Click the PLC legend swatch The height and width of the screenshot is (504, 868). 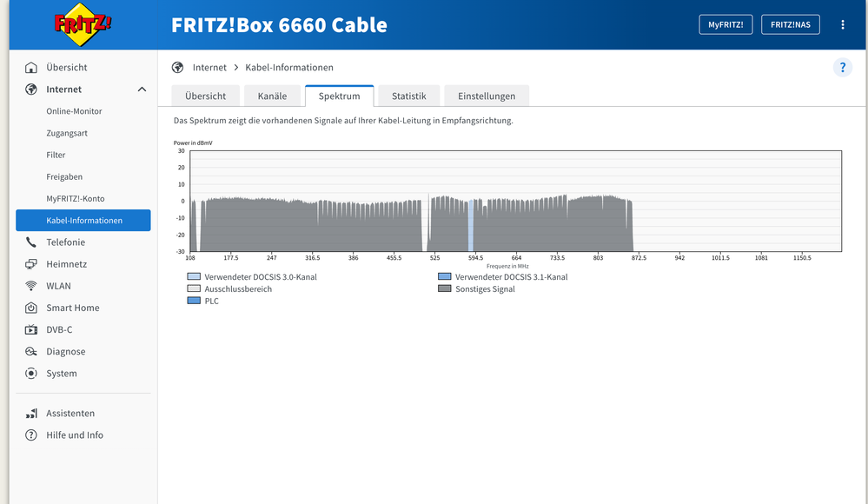point(194,301)
